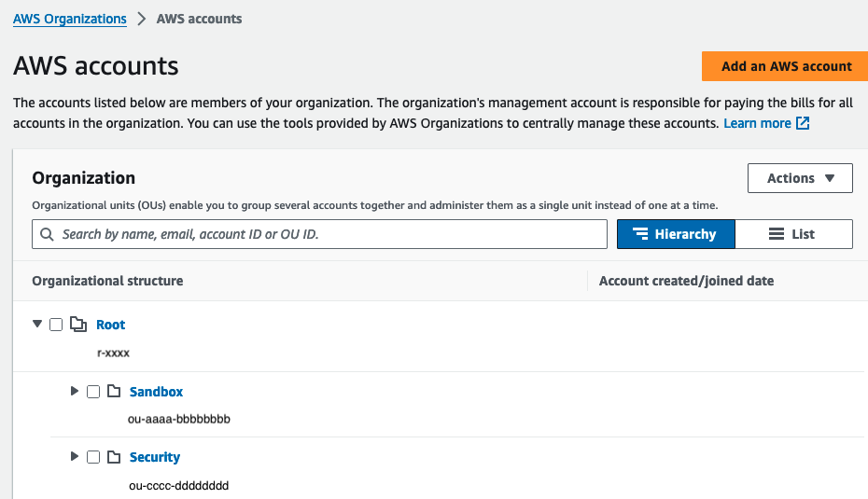This screenshot has height=499, width=868.
Task: Open the AWS Organizations breadcrumb link
Action: click(70, 19)
